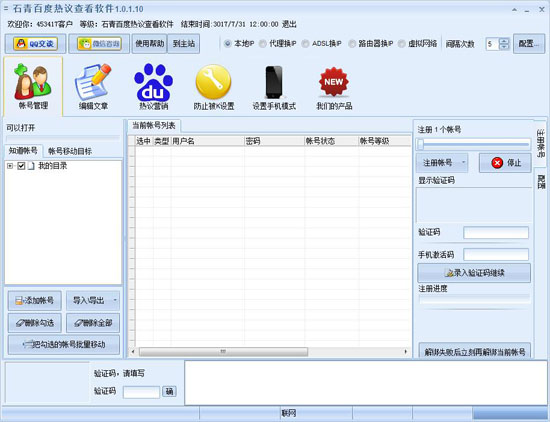Switch to the 帐号移动目标 tab
The width and height of the screenshot is (550, 422).
(70, 151)
